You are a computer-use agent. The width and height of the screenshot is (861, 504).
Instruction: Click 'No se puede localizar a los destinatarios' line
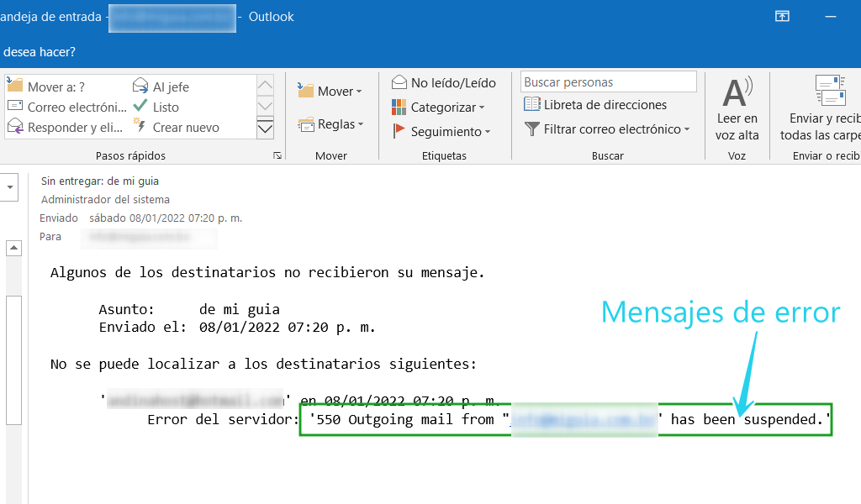[x=263, y=365]
